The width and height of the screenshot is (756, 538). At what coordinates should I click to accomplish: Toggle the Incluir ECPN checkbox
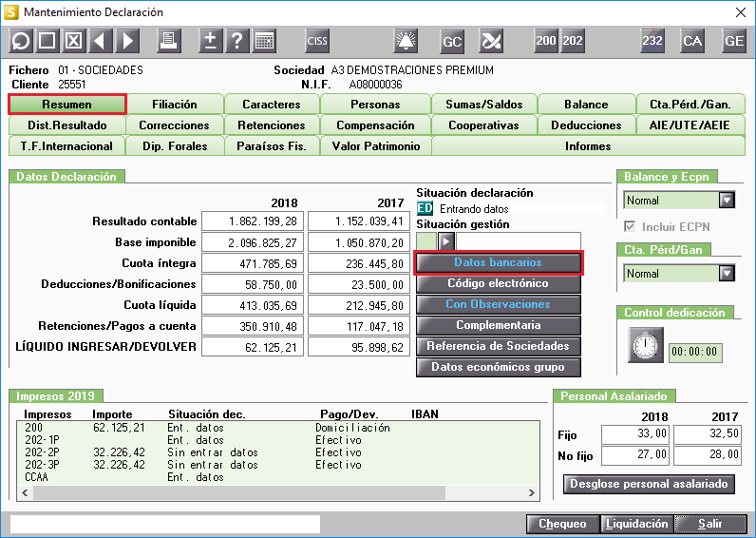(x=630, y=226)
